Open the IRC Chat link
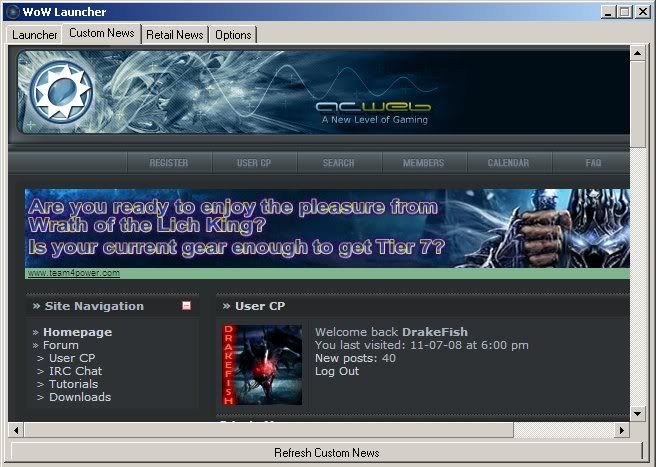Viewport: 656px width, 467px height. tap(75, 371)
